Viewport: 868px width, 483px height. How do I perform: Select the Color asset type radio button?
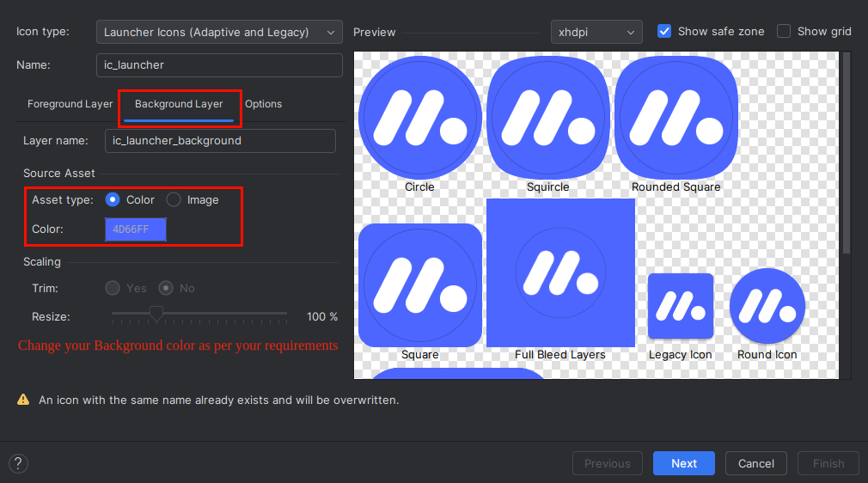coord(113,200)
